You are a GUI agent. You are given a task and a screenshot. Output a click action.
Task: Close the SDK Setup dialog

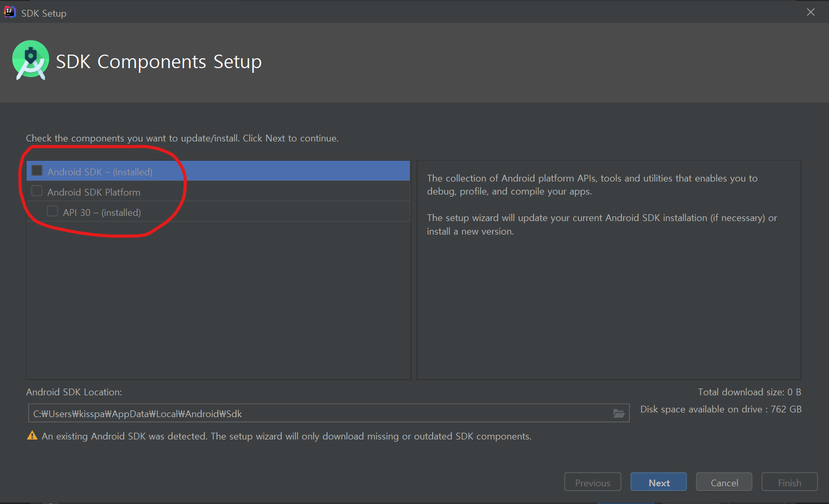810,12
